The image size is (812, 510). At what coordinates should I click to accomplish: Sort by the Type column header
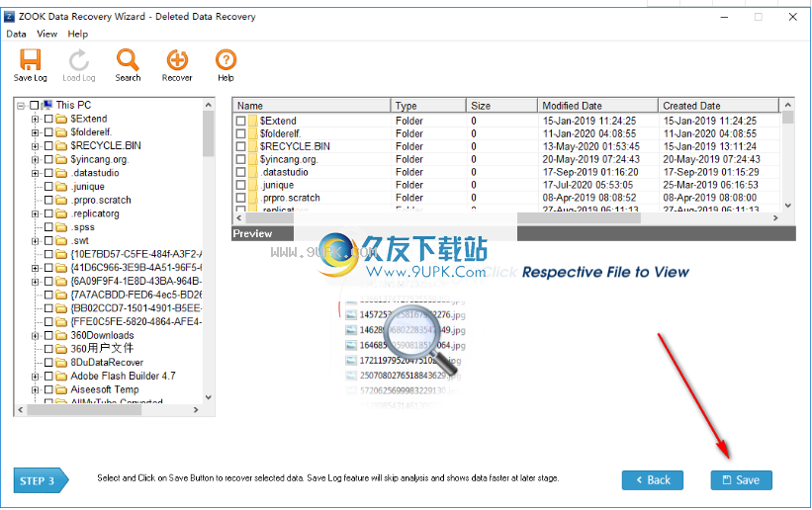[x=428, y=106]
